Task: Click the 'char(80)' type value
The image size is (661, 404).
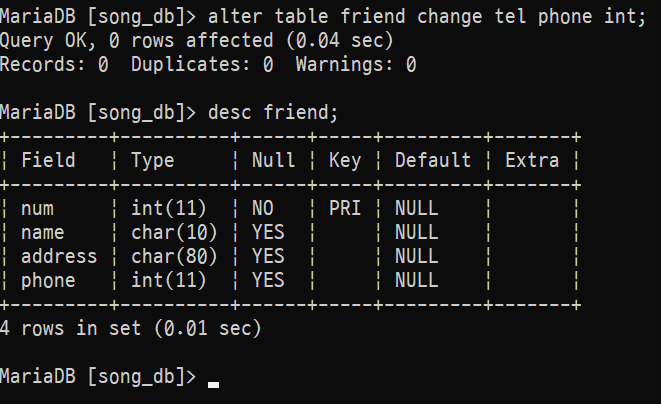Action: click(x=169, y=257)
